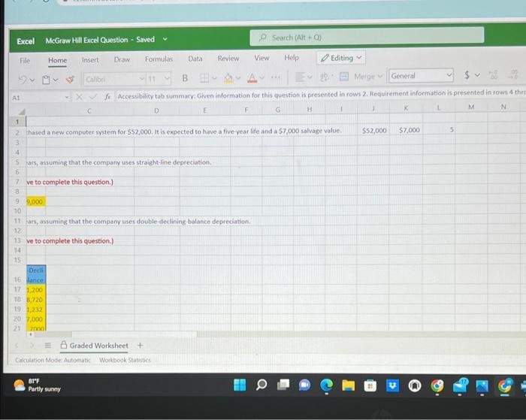
Task: Expand the Merge dropdown arrow
Action: click(379, 76)
